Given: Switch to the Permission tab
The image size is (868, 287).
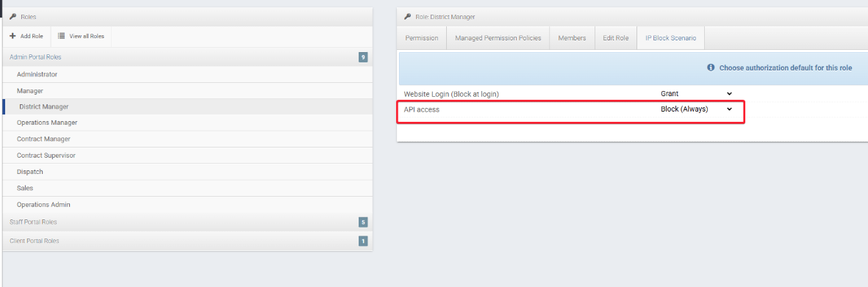Looking at the screenshot, I should pos(422,38).
